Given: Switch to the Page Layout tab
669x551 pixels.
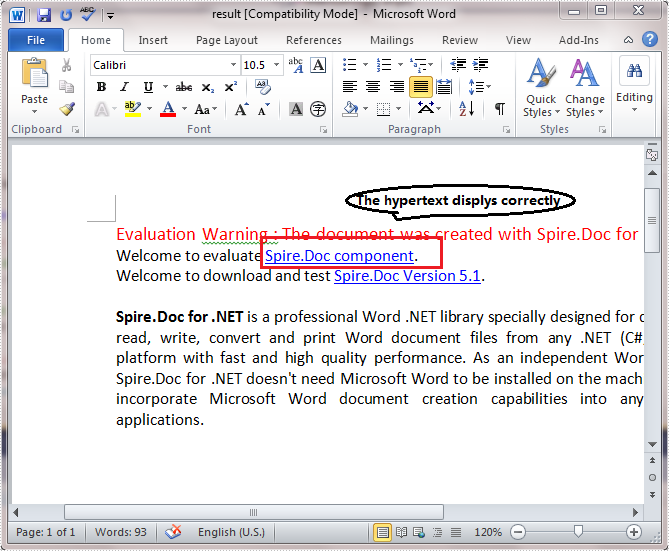Looking at the screenshot, I should [227, 40].
